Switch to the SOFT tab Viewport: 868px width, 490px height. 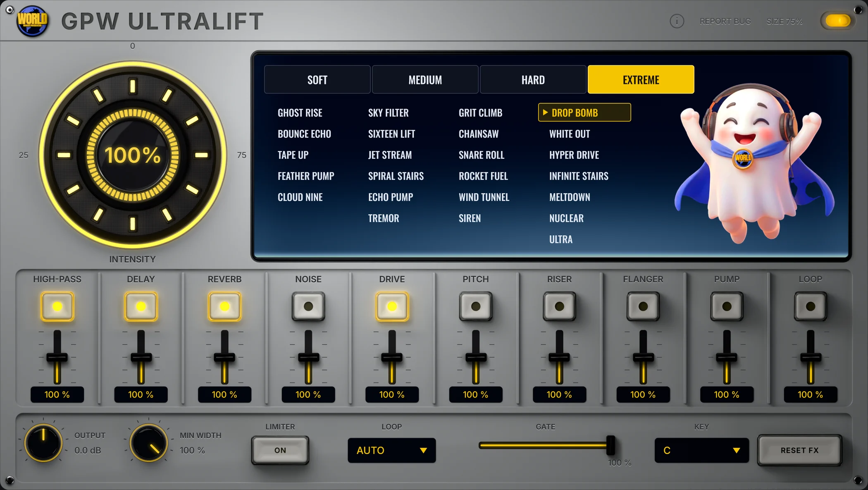tap(317, 79)
